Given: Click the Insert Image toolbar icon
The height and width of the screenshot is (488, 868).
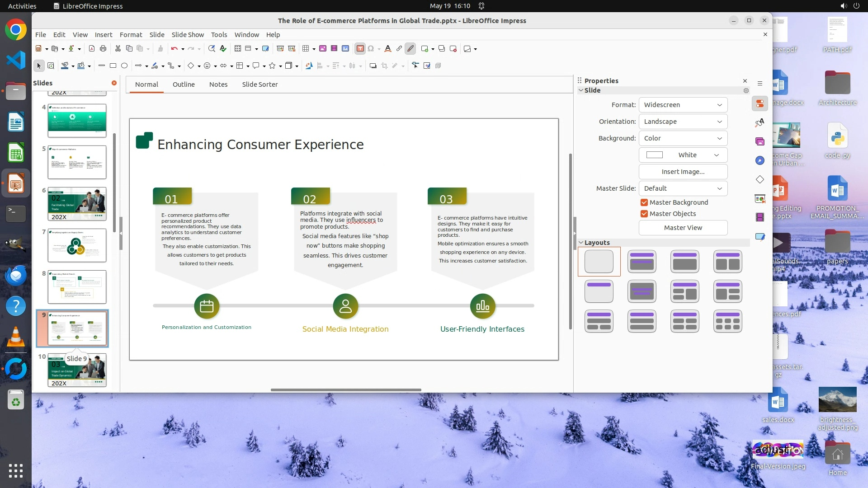Looking at the screenshot, I should (323, 49).
